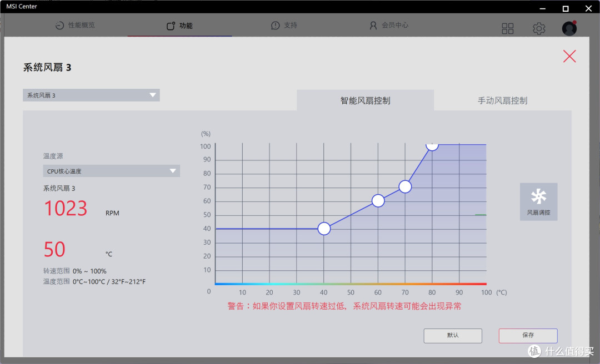
Task: Click the 1023 RPM fan speed value
Action: tap(66, 209)
